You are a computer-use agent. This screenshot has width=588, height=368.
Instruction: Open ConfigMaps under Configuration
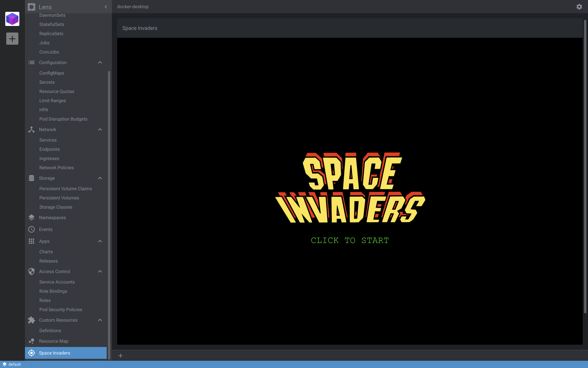click(52, 73)
